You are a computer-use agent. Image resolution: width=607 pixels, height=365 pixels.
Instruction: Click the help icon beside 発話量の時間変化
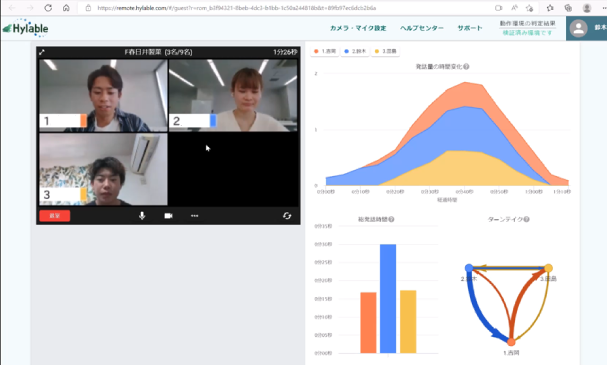click(466, 67)
